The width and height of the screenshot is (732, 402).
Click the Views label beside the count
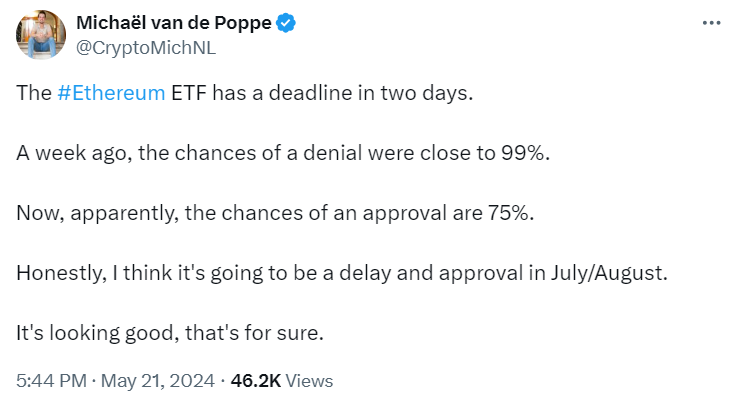(x=309, y=381)
